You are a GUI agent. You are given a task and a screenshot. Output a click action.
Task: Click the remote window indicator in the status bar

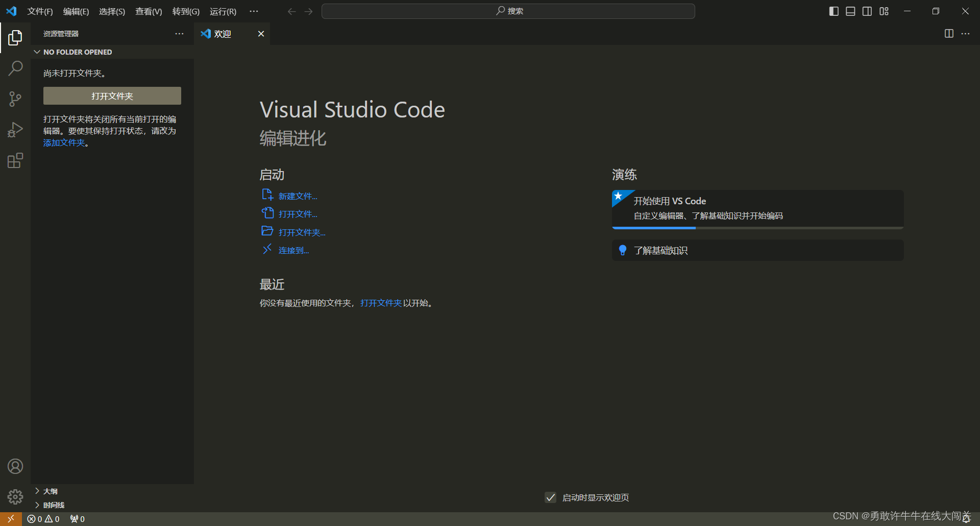tap(11, 519)
